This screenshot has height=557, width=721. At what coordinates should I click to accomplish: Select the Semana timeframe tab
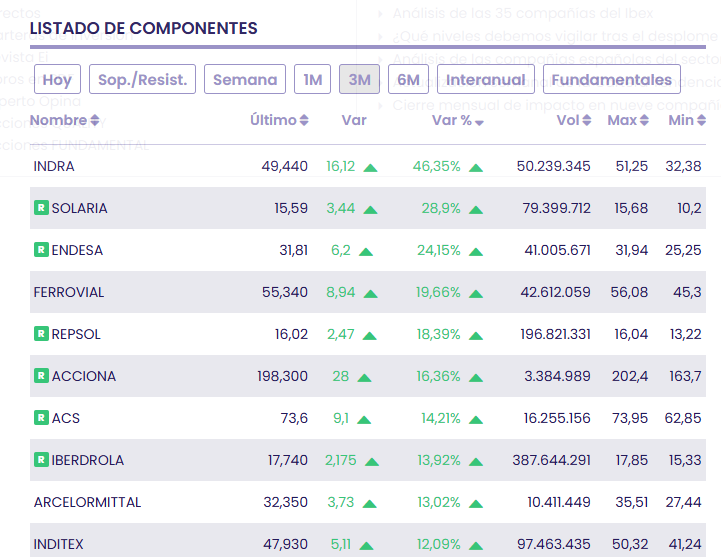coord(245,80)
